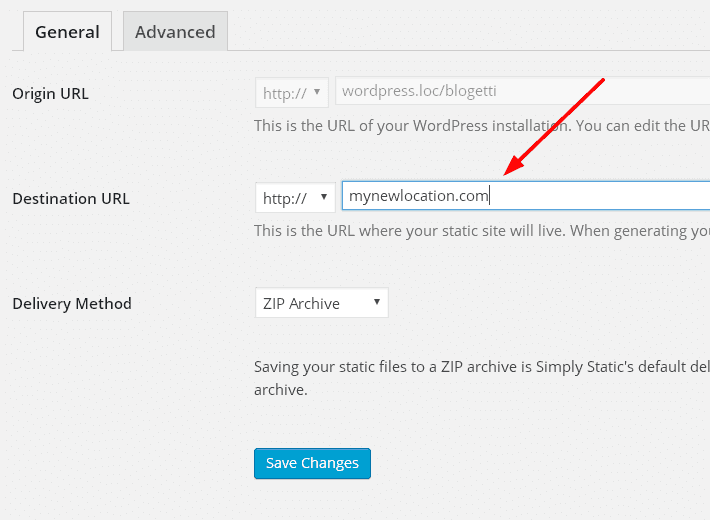Click the Origin URL wordpress.loc/blogetti field
Screen dimensions: 710x520
click(x=520, y=92)
